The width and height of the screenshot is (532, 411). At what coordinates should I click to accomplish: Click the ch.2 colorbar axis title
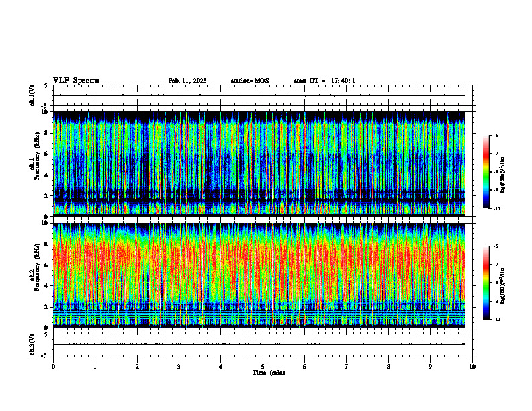coord(503,285)
